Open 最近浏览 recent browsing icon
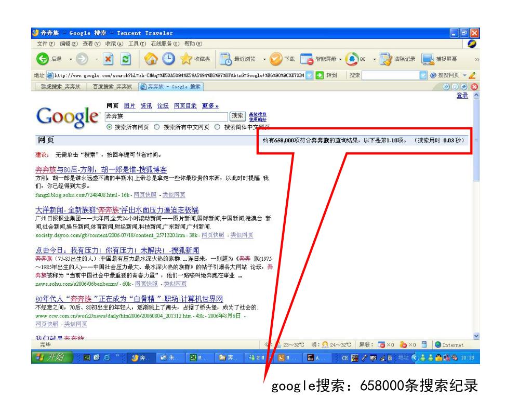This screenshot has height=399, width=532. coord(225,59)
